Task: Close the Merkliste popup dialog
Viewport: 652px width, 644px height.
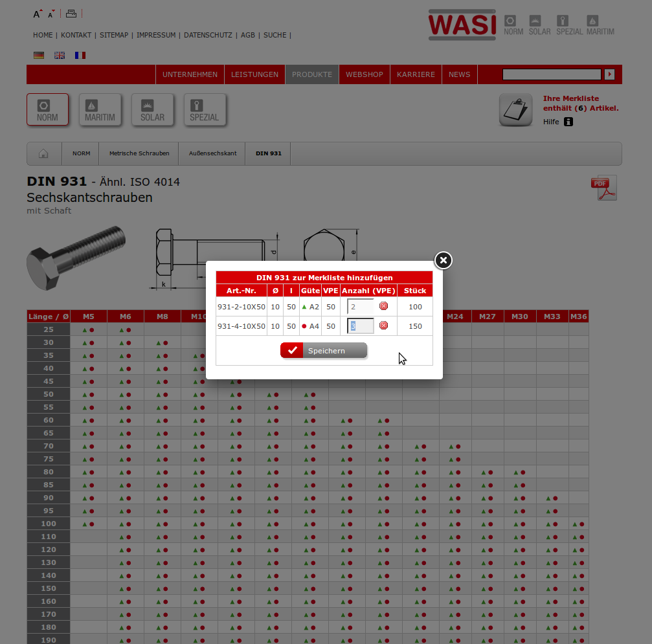Action: [443, 260]
